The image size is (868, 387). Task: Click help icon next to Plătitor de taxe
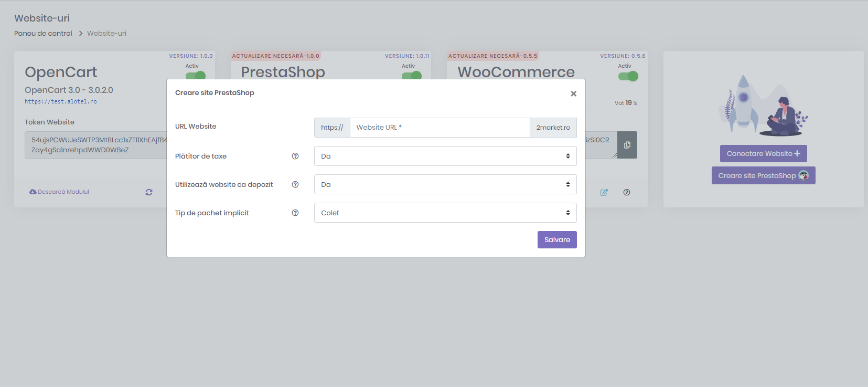(295, 156)
